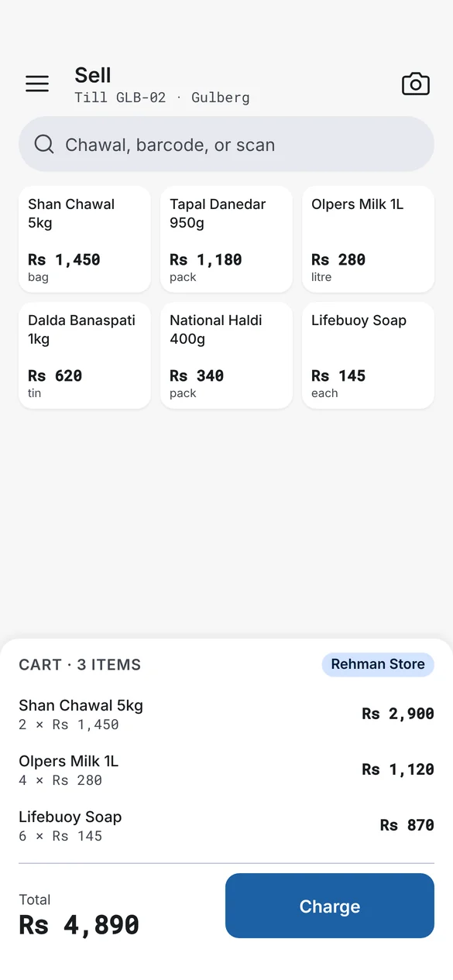Add Shan Chawal 5kg product tile
The image size is (453, 980).
pyautogui.click(x=84, y=239)
